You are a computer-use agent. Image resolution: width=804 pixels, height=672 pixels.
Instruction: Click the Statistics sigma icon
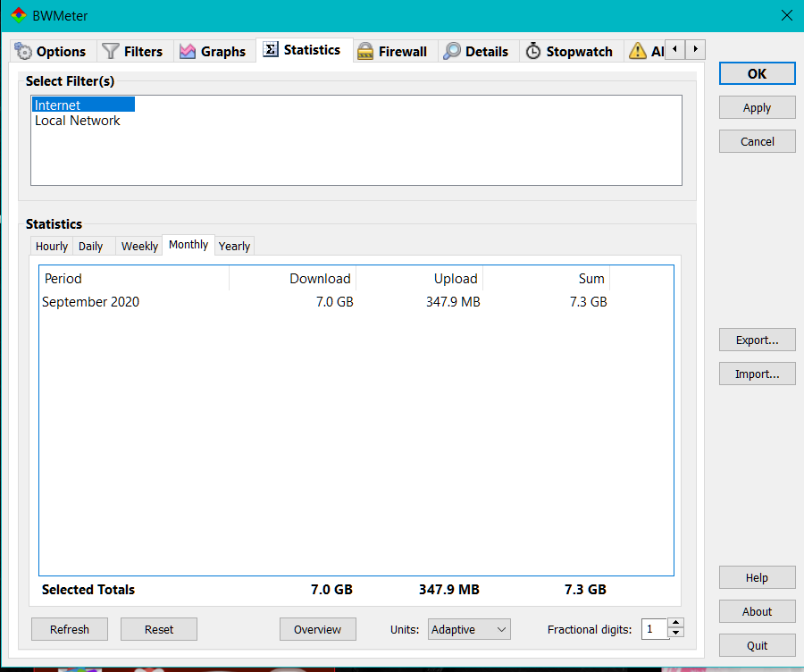pyautogui.click(x=270, y=49)
